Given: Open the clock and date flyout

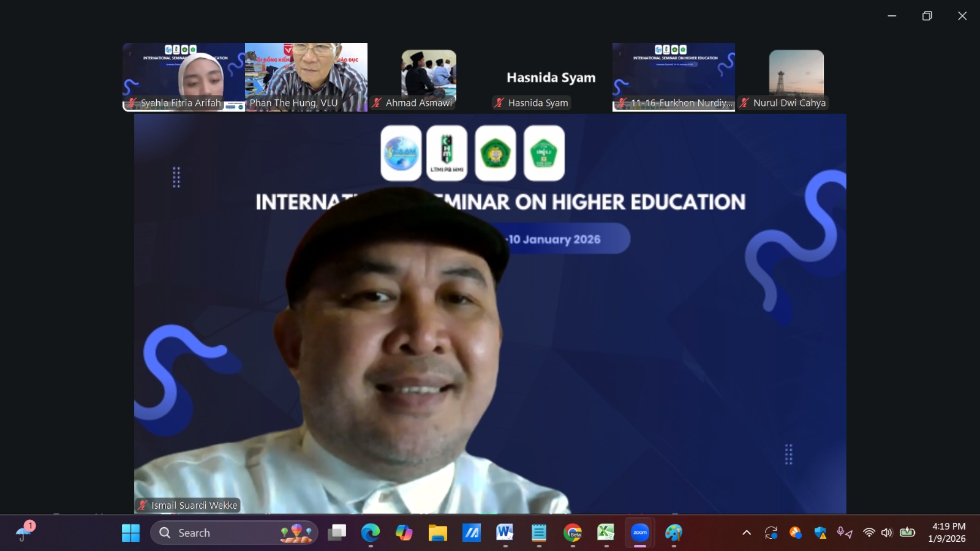Looking at the screenshot, I should (x=947, y=533).
